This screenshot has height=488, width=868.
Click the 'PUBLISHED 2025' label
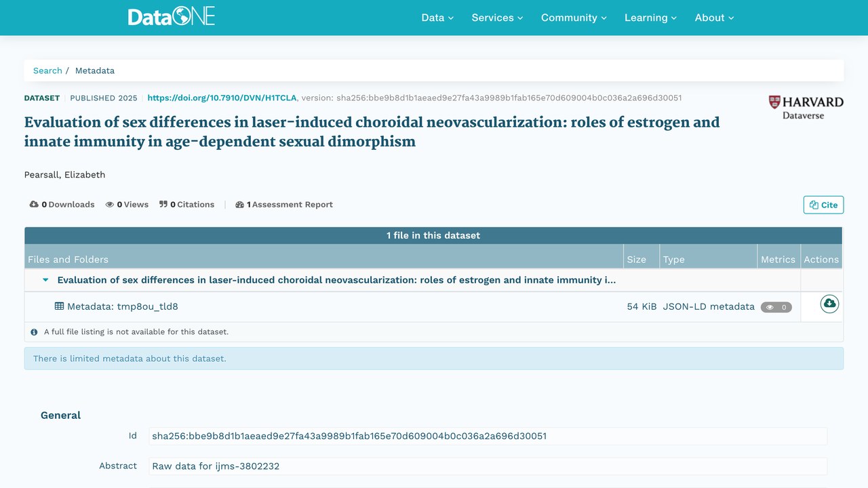(104, 98)
